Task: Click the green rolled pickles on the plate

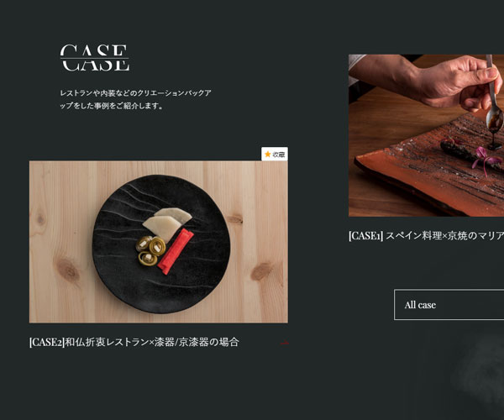Action: (x=150, y=250)
